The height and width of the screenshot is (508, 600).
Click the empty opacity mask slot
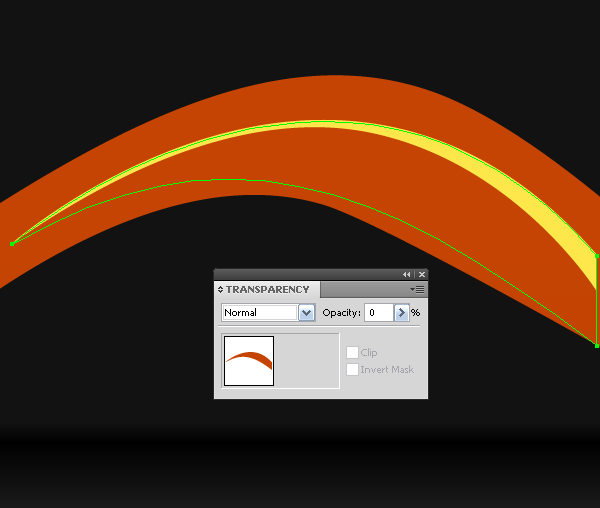tap(307, 361)
